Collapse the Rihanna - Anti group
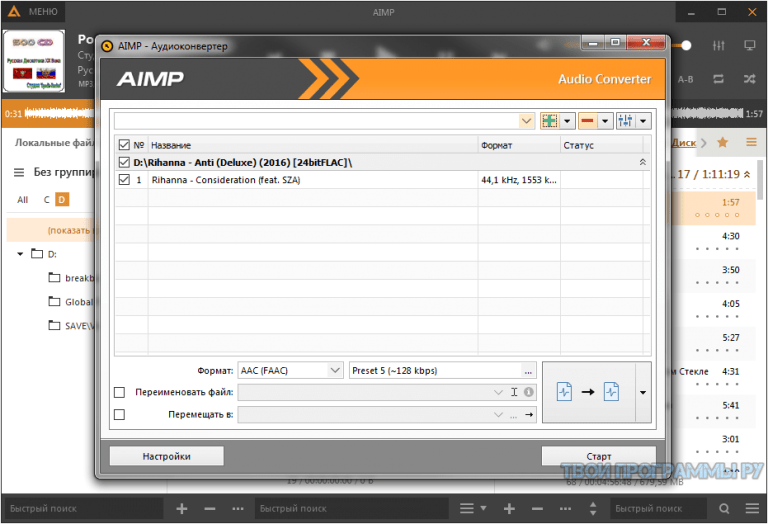Image resolution: width=768 pixels, height=524 pixels. coord(643,162)
